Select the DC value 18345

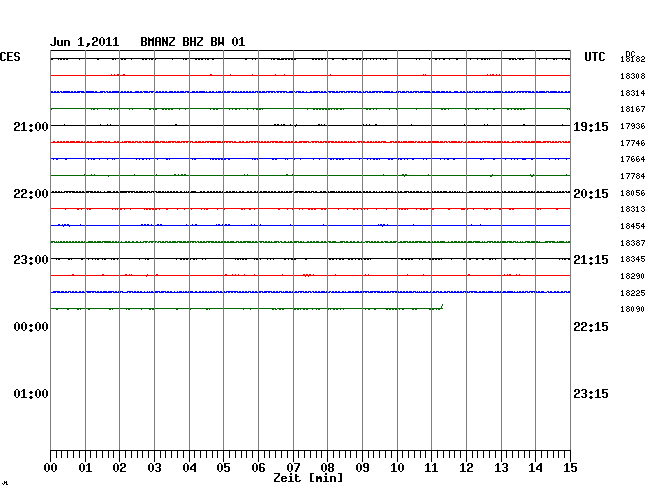pos(633,259)
